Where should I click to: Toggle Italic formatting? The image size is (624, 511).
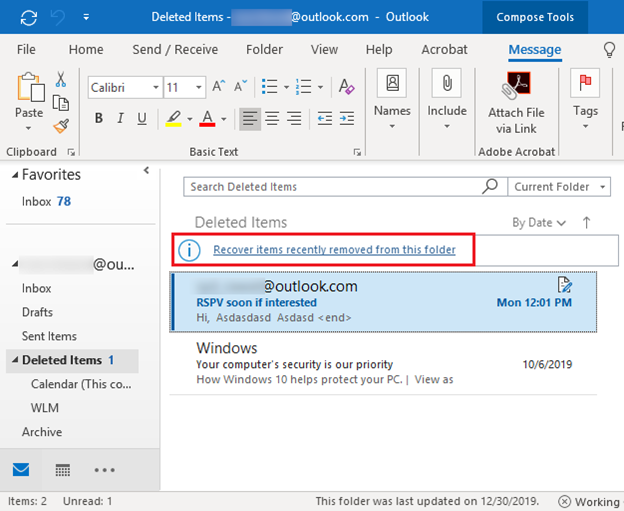120,118
